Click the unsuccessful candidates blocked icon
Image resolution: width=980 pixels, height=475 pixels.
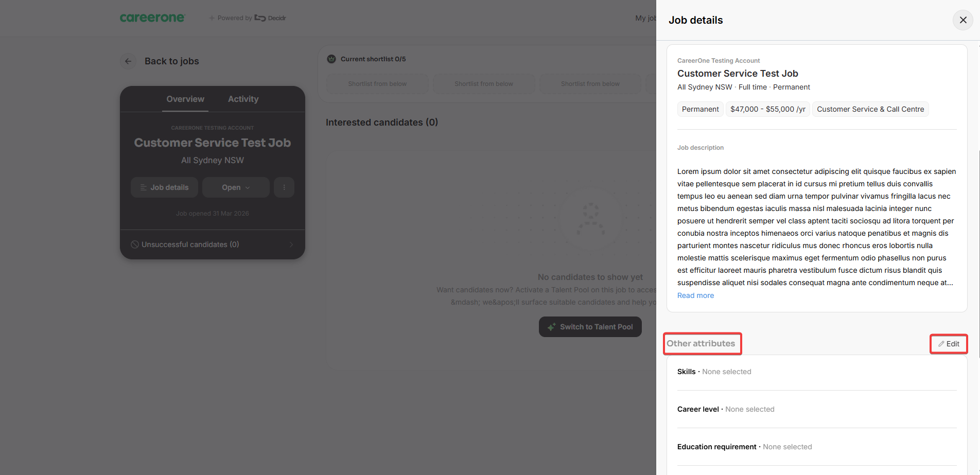[x=135, y=244]
